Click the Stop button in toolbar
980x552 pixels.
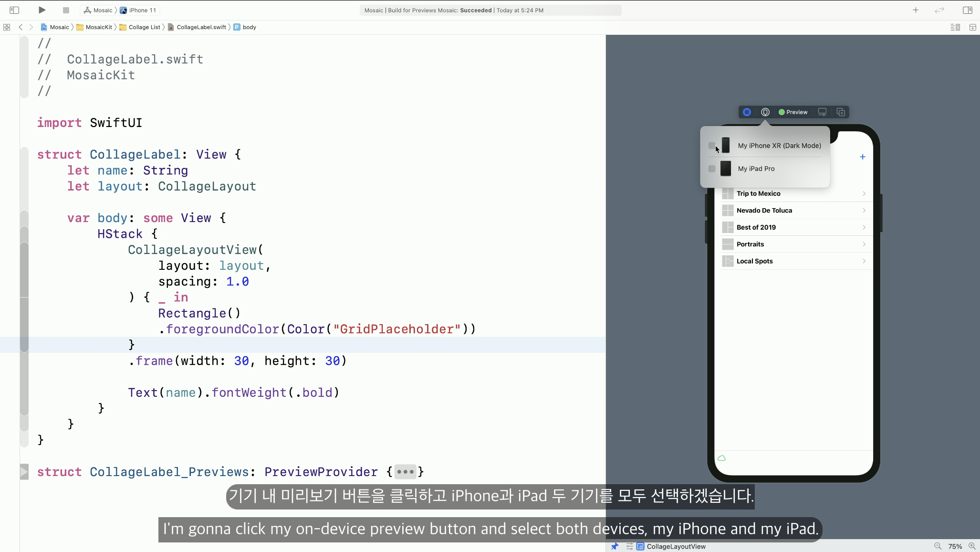click(66, 10)
